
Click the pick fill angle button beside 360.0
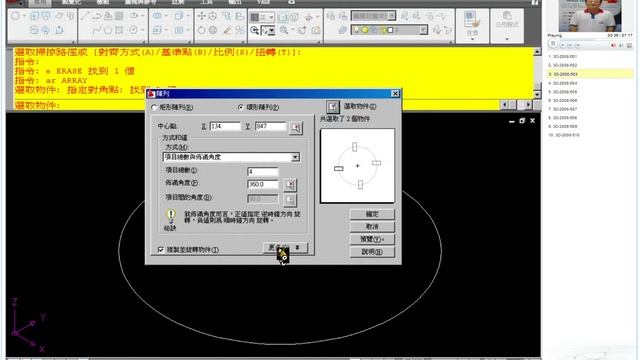point(290,185)
